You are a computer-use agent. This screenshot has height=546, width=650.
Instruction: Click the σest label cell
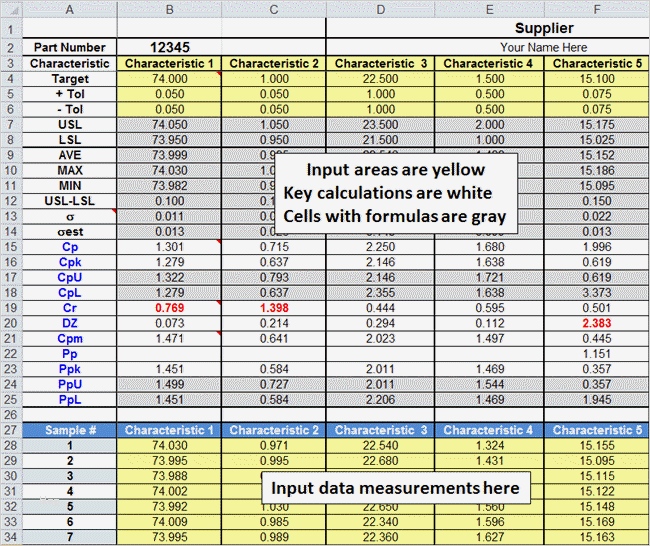point(69,232)
